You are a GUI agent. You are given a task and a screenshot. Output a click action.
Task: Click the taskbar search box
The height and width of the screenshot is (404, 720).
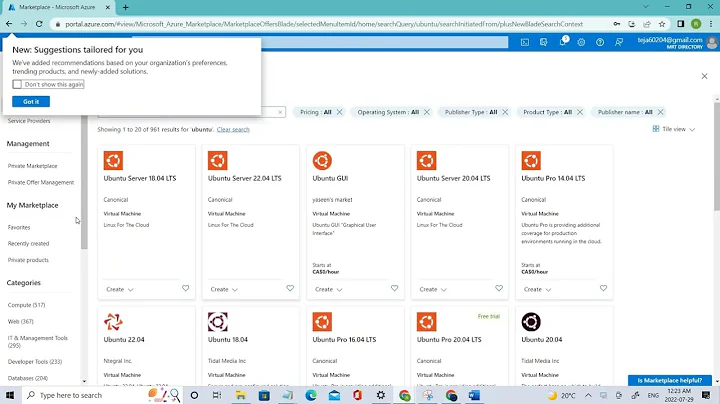[x=102, y=395]
